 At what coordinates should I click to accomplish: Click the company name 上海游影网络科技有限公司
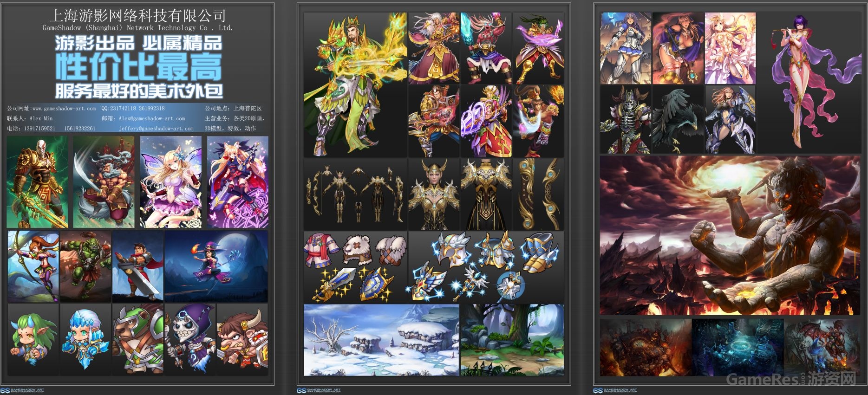point(137,16)
